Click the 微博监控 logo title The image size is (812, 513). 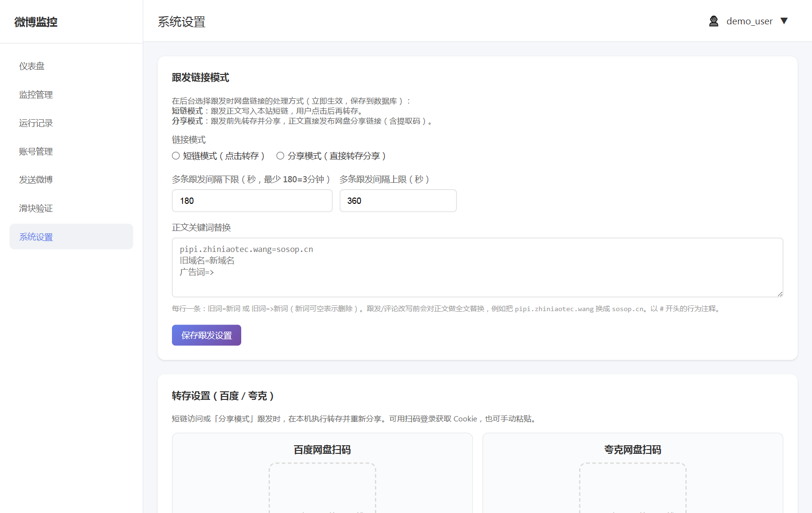(x=36, y=22)
